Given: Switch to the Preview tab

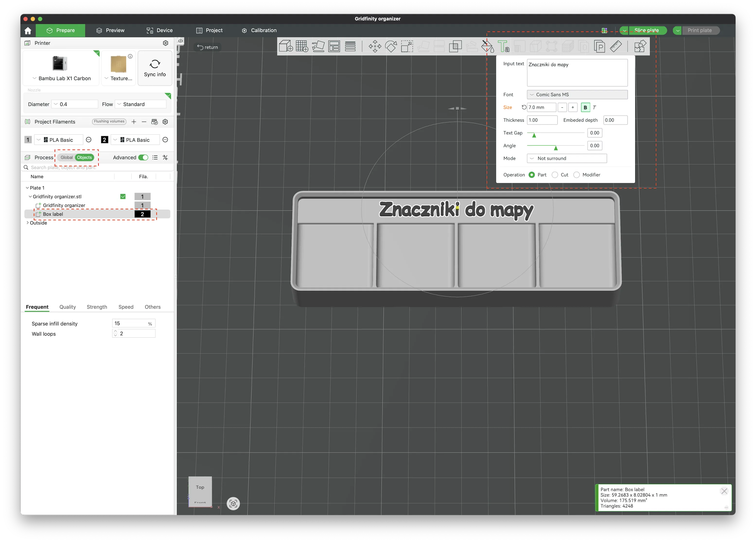Looking at the screenshot, I should 110,31.
